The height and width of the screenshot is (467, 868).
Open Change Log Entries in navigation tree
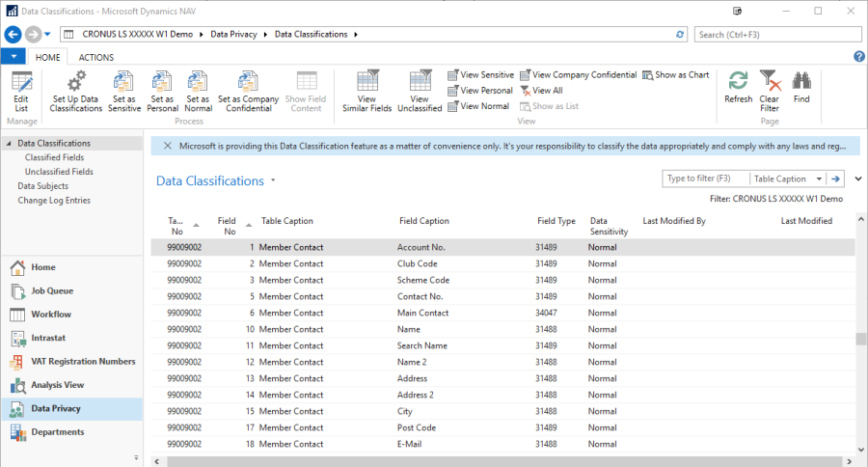(54, 201)
